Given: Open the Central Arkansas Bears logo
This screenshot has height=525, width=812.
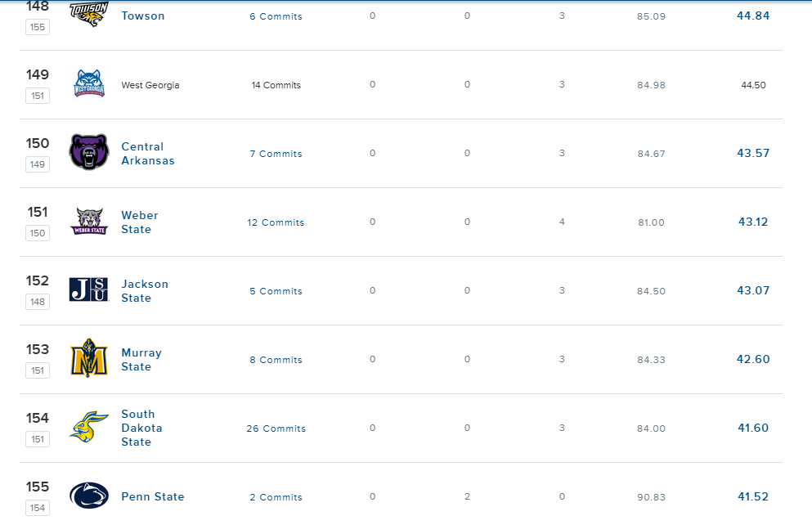Looking at the screenshot, I should pos(89,152).
